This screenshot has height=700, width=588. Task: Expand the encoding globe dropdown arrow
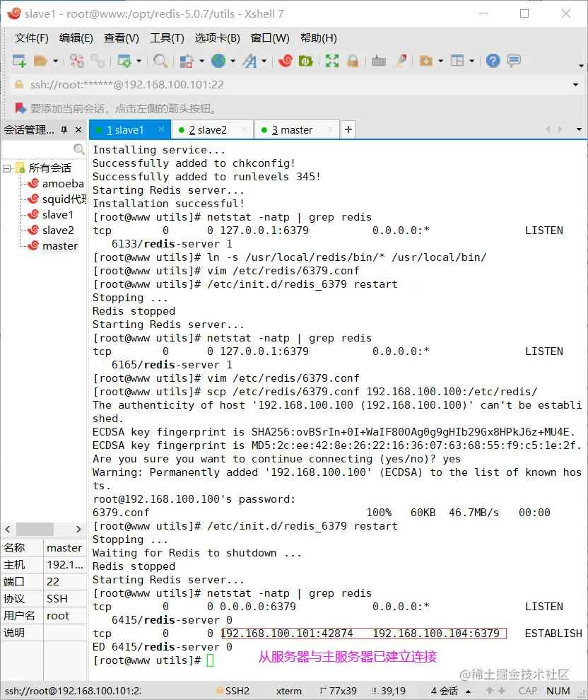point(233,61)
